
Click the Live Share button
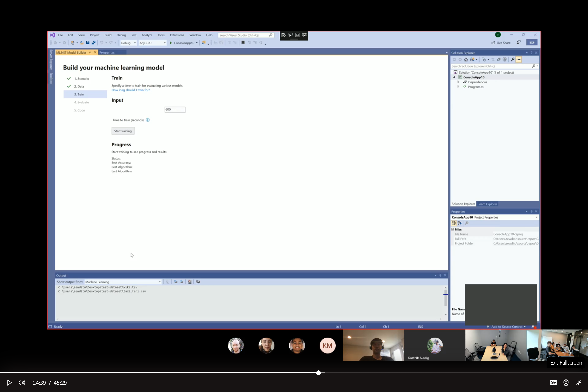tap(501, 43)
